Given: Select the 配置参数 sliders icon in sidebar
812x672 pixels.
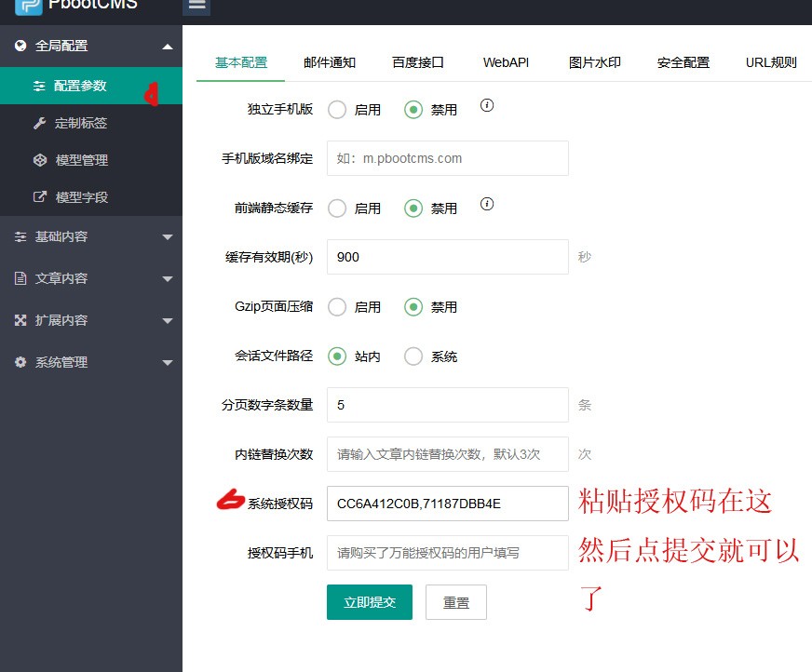Looking at the screenshot, I should pyautogui.click(x=40, y=84).
